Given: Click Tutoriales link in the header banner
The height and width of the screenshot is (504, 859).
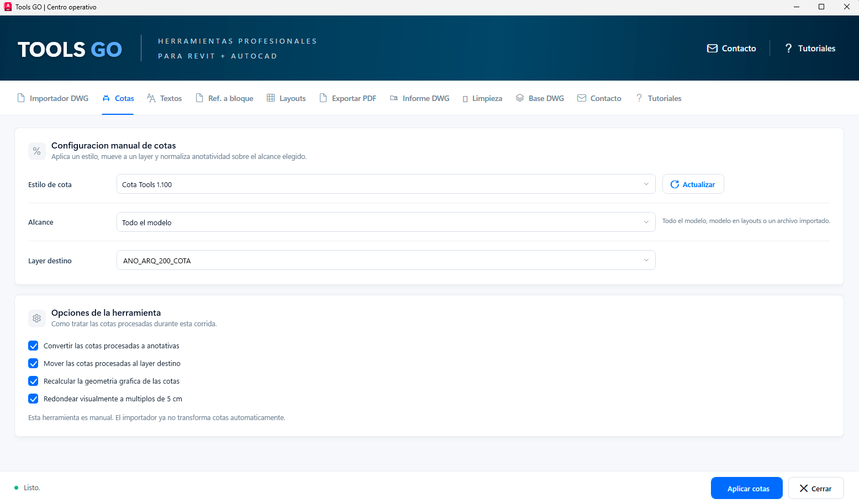Looking at the screenshot, I should click(x=810, y=49).
